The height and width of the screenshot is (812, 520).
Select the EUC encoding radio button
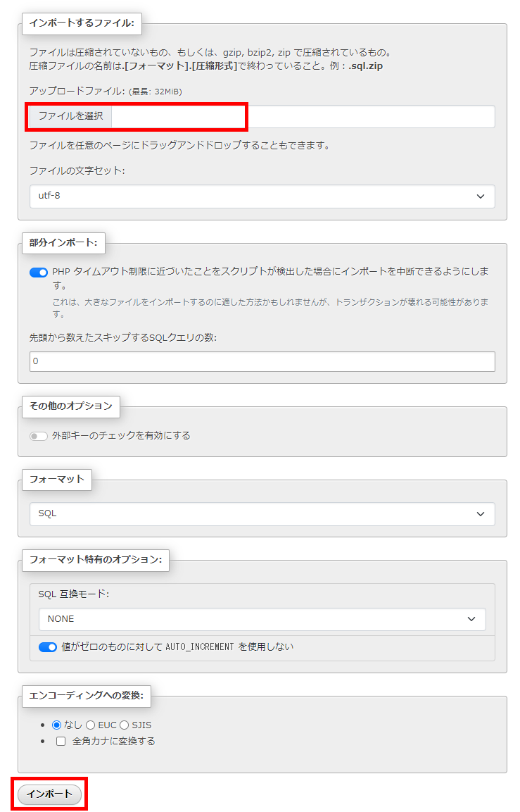point(89,724)
